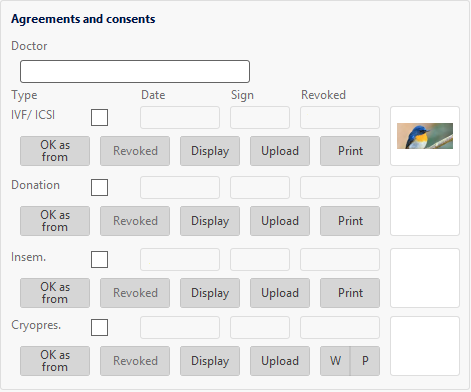Click the IVF/ICSI Date field
This screenshot has width=471, height=392.
pyautogui.click(x=180, y=117)
